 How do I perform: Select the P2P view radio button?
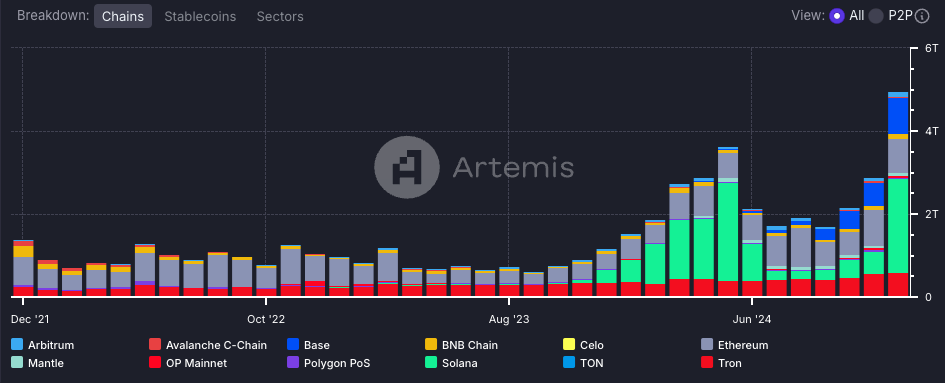click(x=876, y=16)
